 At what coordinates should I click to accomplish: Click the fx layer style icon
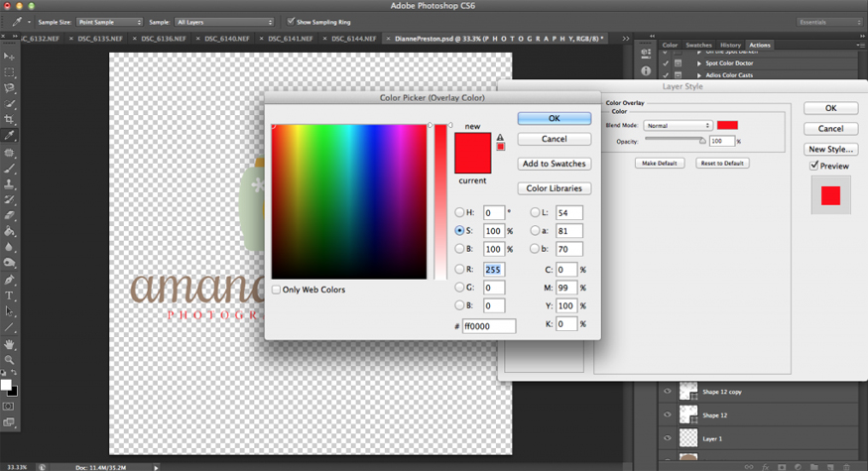click(x=766, y=467)
